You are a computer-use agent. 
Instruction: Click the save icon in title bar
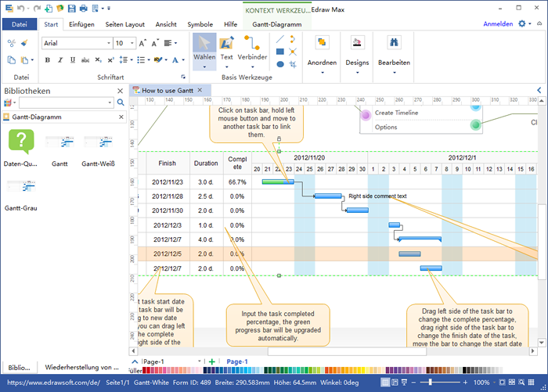[72, 8]
